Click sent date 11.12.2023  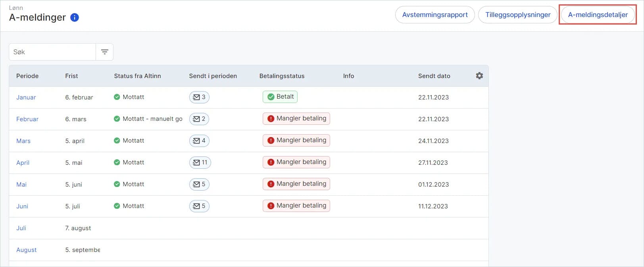click(433, 206)
